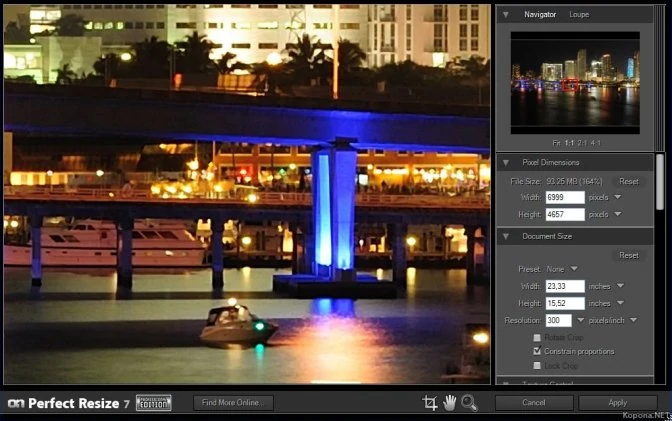
Task: Set navigator zoom to Fit
Action: point(556,143)
